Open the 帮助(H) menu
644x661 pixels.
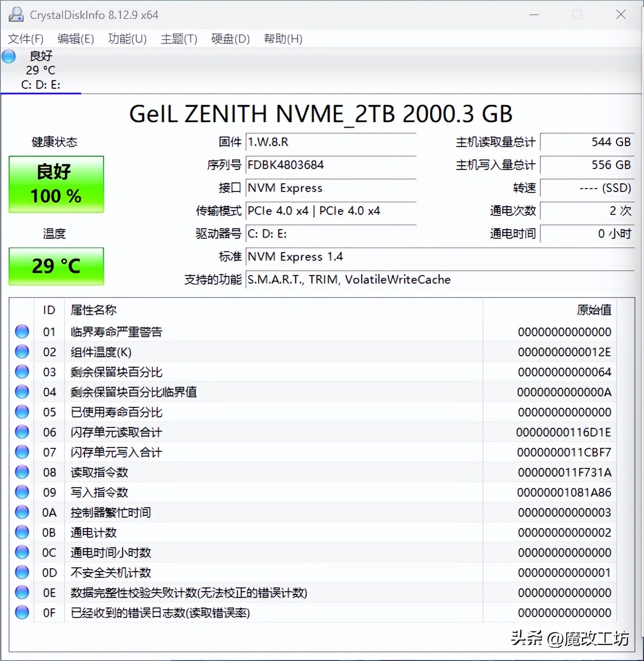point(283,39)
